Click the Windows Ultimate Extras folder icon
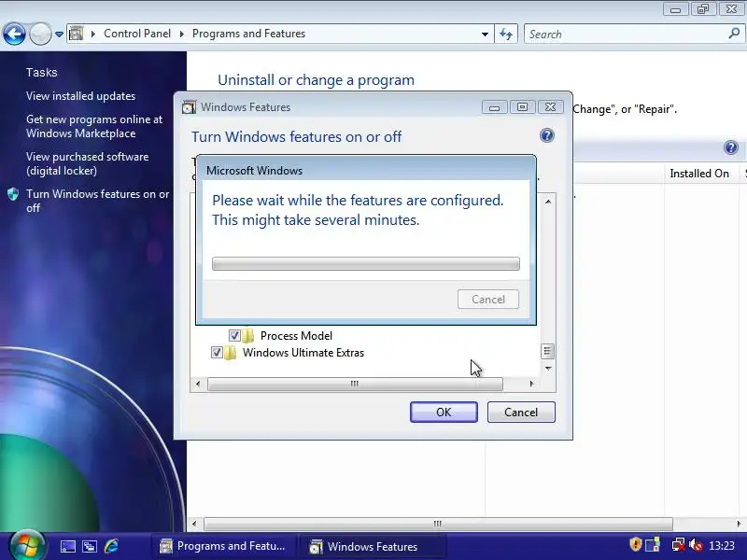 click(231, 353)
